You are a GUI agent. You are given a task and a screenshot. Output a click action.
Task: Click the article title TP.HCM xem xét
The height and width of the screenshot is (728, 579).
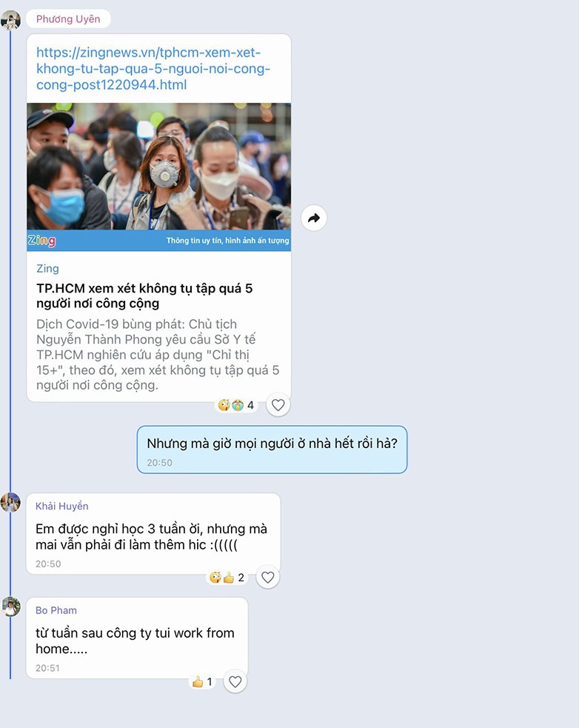(x=144, y=295)
